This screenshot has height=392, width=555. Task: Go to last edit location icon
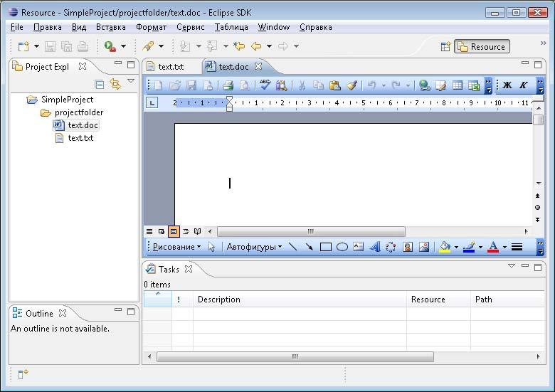click(239, 46)
